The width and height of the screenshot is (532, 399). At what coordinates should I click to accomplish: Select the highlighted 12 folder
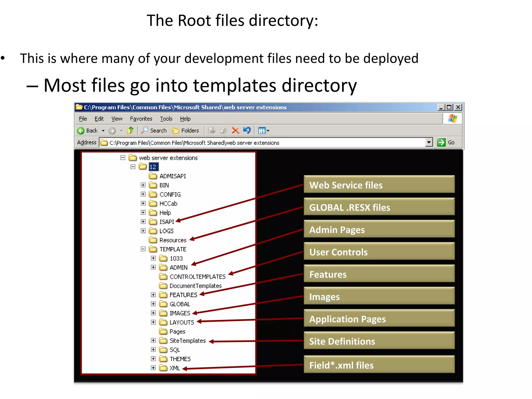(153, 167)
